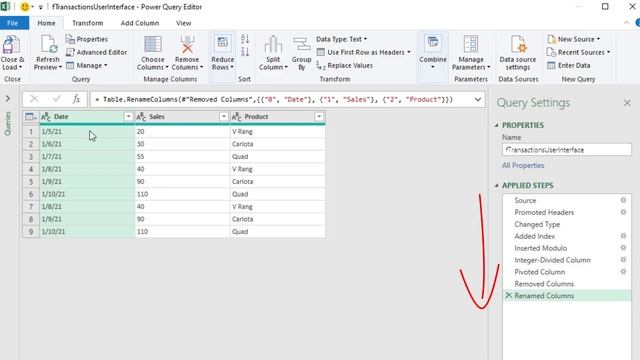Switch to the Home tab
Image resolution: width=640 pixels, height=360 pixels.
point(47,23)
